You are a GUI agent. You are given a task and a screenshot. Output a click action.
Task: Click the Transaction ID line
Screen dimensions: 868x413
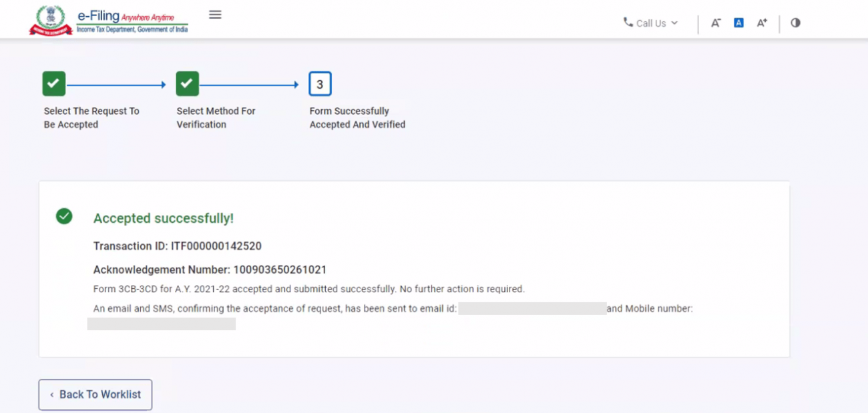177,246
